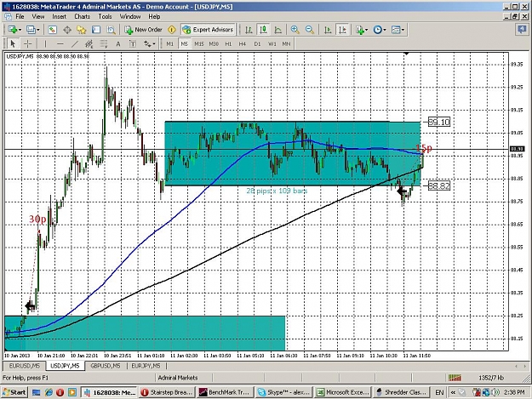Image resolution: width=532 pixels, height=399 pixels.
Task: Select the Equidistant Channel tool
Action: [89, 43]
